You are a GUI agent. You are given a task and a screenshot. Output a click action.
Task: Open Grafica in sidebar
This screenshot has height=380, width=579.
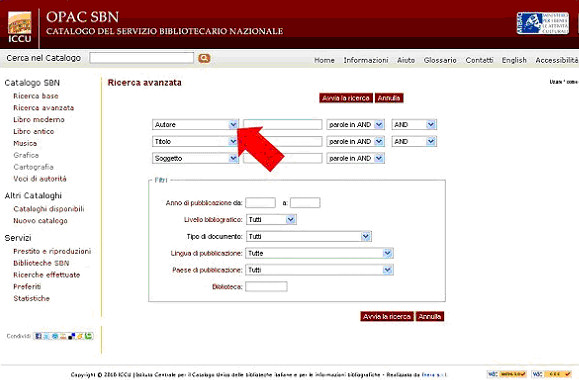click(26, 155)
